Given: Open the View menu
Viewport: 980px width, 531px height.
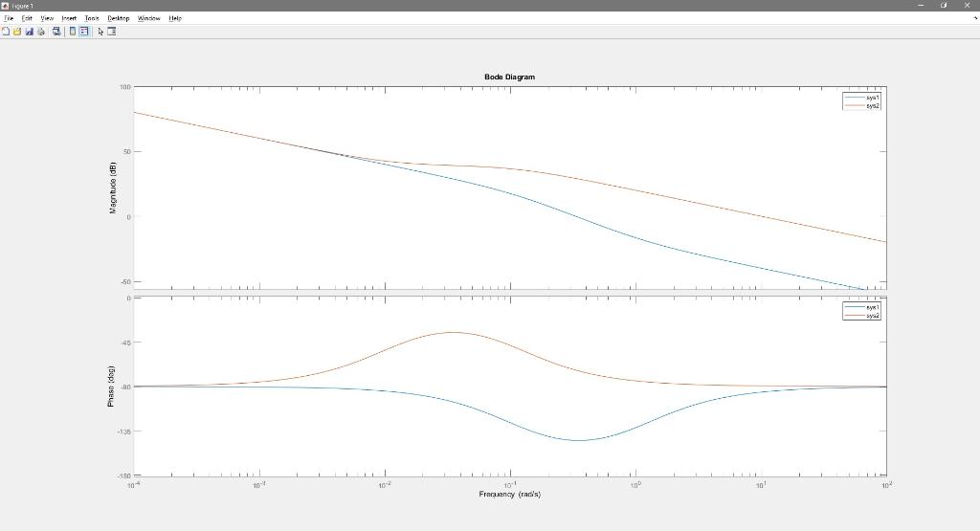Looking at the screenshot, I should (x=47, y=18).
